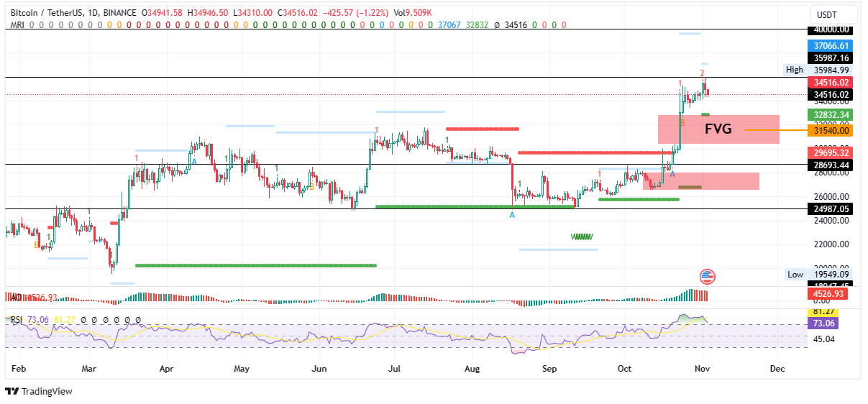Click the 31540.00 orange price label
This screenshot has height=404, width=868.
(x=829, y=130)
